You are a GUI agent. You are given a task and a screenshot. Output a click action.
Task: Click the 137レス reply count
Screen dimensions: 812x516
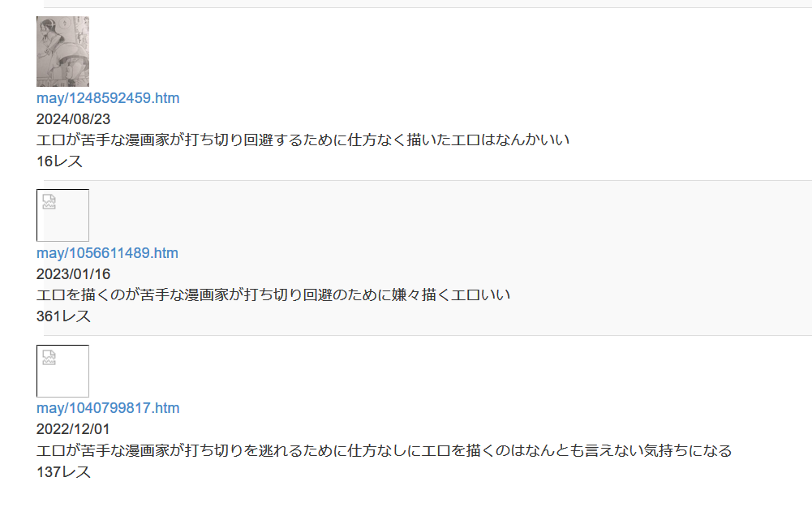coord(63,472)
